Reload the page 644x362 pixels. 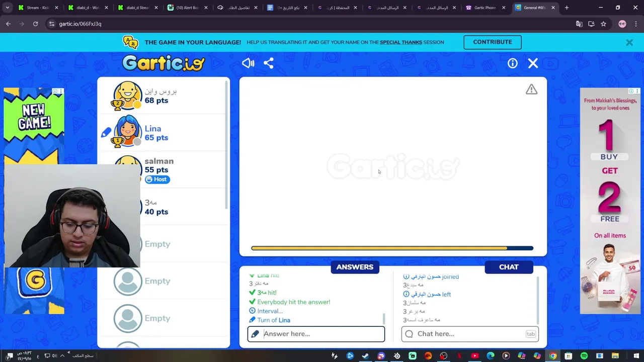tap(35, 24)
